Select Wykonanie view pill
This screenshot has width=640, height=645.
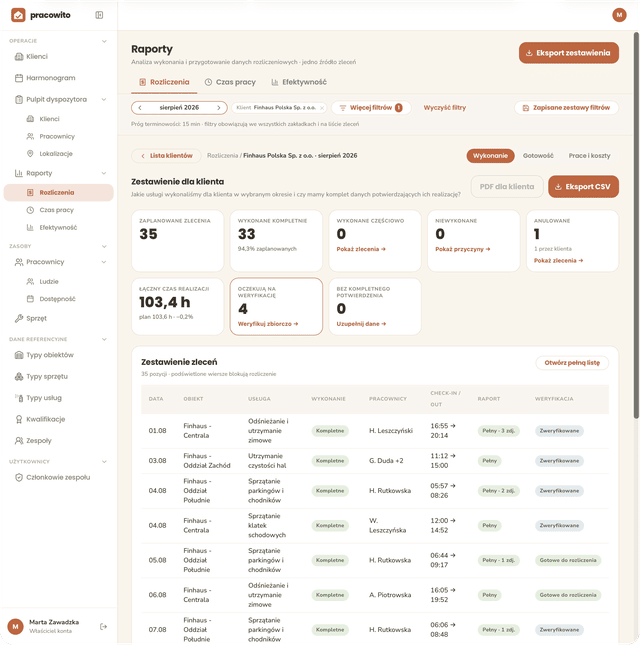tap(490, 156)
